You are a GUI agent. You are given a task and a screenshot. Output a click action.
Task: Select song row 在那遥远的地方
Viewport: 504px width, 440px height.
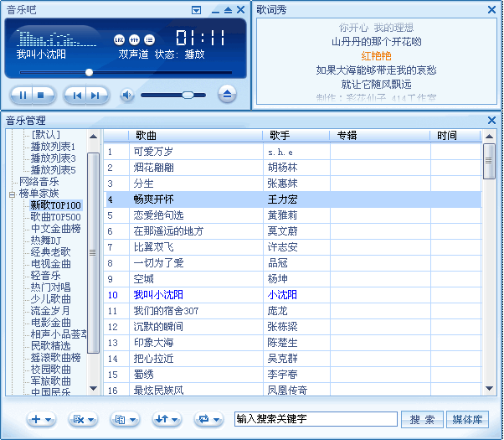tap(292, 231)
